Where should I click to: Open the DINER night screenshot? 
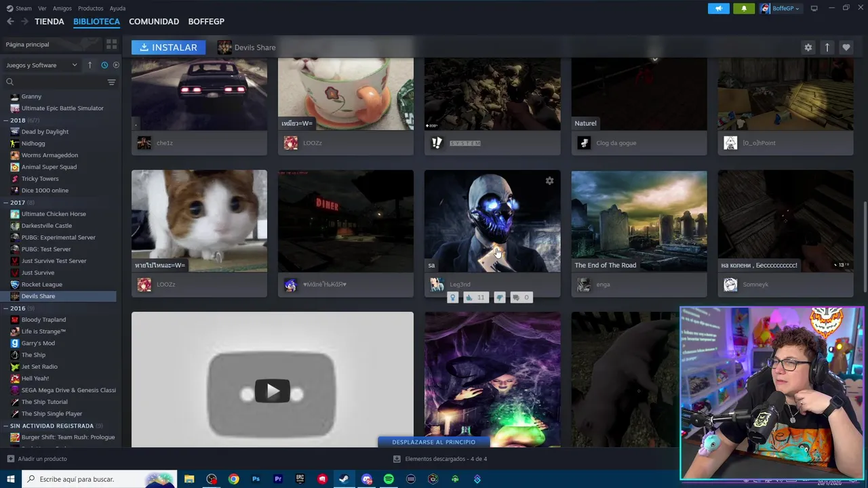345,221
